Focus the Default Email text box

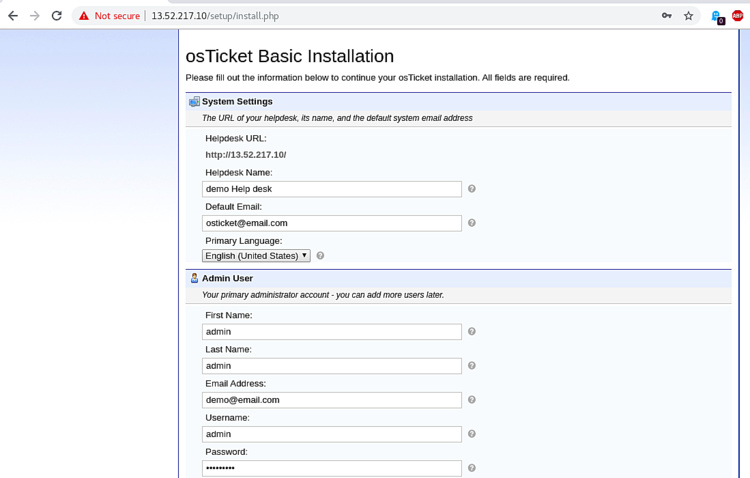(x=331, y=223)
